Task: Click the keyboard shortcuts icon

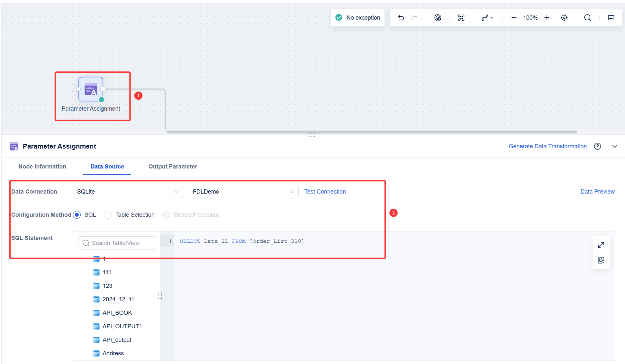Action: [611, 18]
